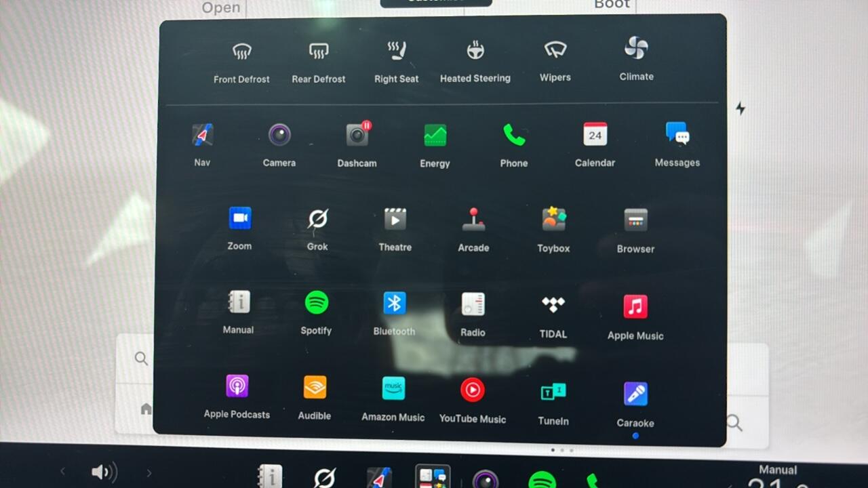Open Phone from bottom dock
This screenshot has height=488, width=868.
click(593, 481)
